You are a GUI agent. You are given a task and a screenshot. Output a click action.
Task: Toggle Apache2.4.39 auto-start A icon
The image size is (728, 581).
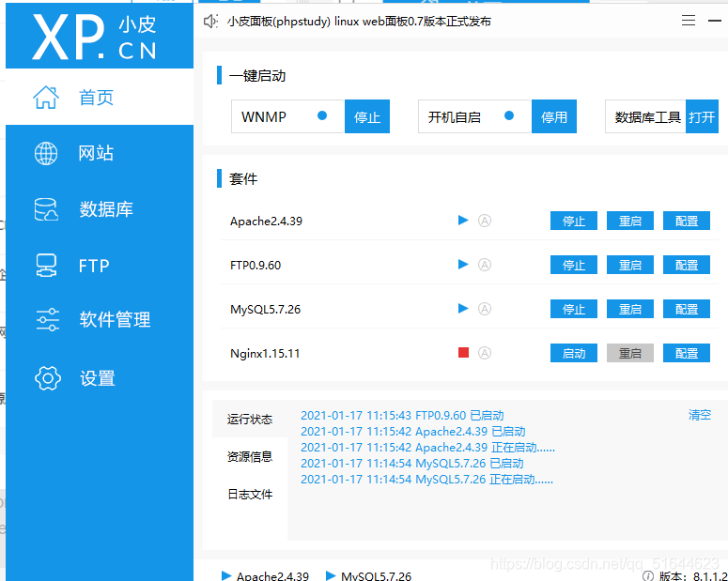[485, 221]
